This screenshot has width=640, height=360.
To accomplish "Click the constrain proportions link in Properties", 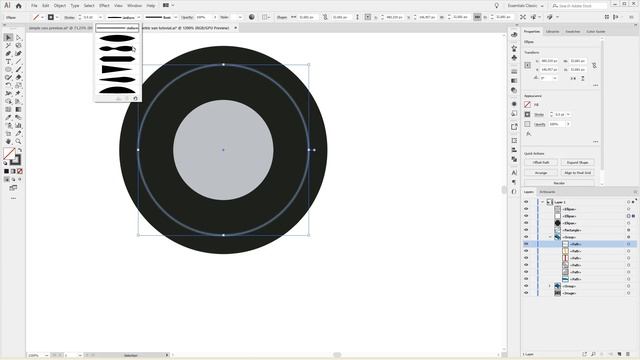I will click(594, 65).
